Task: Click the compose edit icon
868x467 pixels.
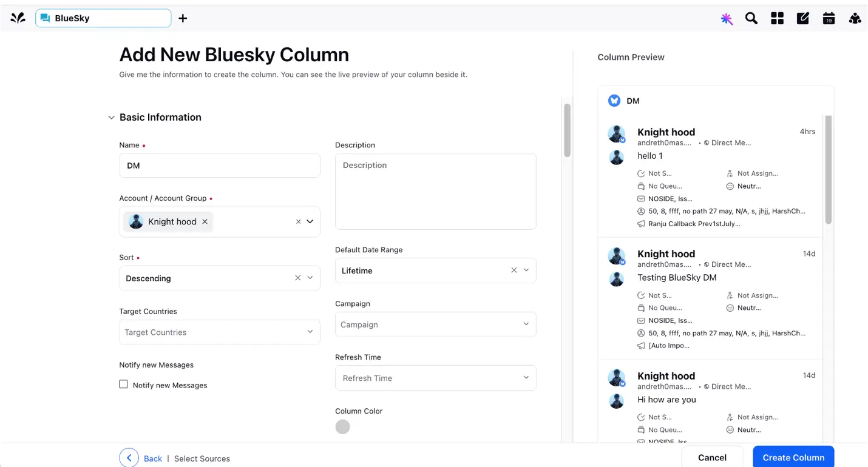Action: pyautogui.click(x=803, y=18)
